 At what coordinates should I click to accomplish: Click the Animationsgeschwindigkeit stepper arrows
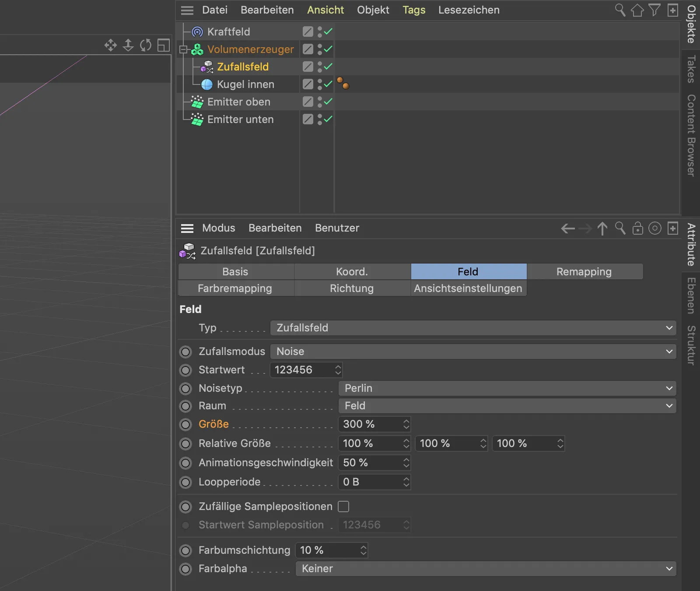tap(406, 463)
